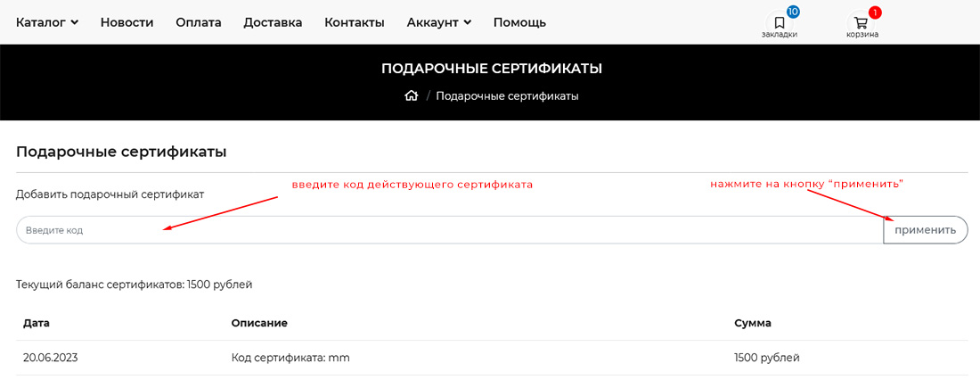Open the закладки bookmarks icon
The width and height of the screenshot is (980, 388).
click(779, 24)
